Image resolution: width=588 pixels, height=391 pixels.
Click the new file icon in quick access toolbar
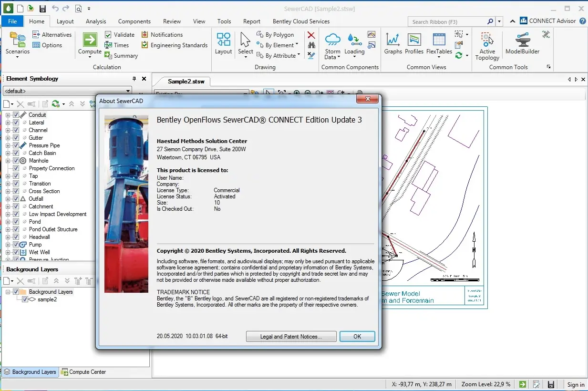pyautogui.click(x=20, y=9)
